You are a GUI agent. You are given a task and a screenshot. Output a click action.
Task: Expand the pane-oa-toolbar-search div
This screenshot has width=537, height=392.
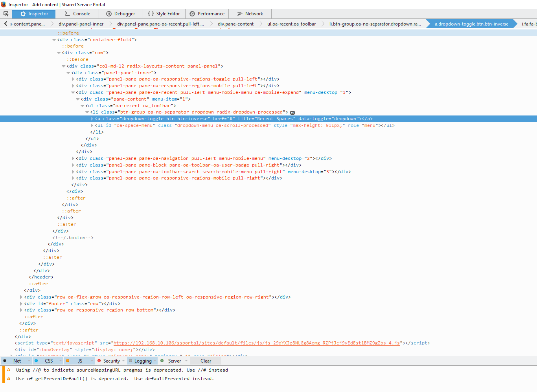click(x=73, y=172)
